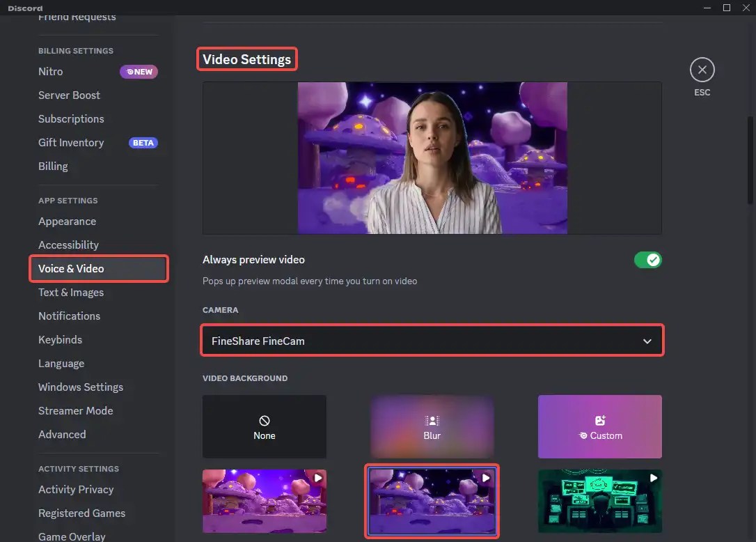Screen dimensions: 756x542
Task: Select the left mushroom background thumbnail
Action: [265, 502]
